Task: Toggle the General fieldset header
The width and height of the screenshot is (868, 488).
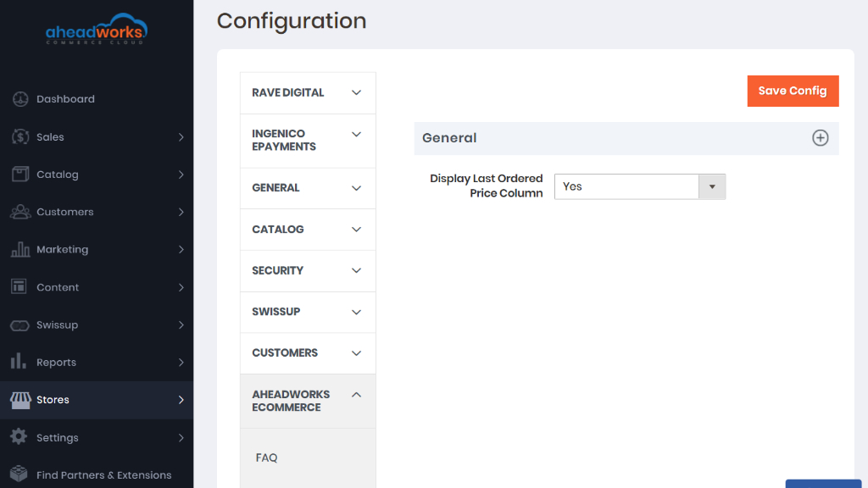Action: coord(626,138)
